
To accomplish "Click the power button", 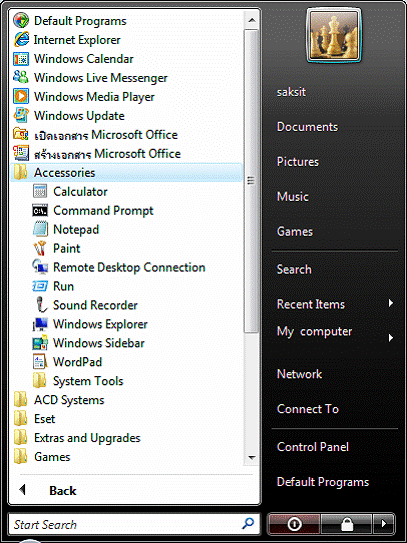I will tap(294, 524).
